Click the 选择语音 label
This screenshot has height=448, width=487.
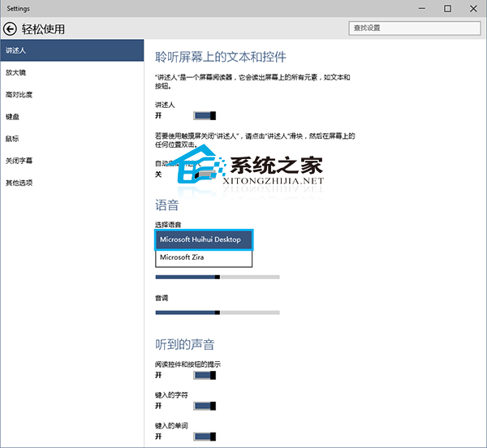168,225
